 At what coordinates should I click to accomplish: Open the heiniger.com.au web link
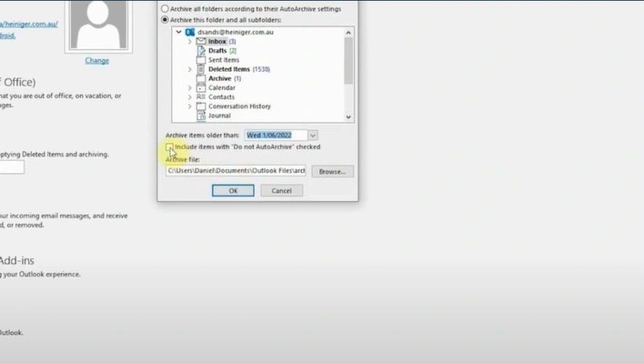29,24
